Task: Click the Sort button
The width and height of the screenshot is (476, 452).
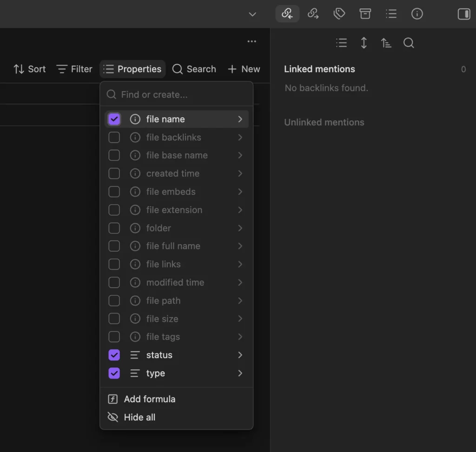Action: tap(29, 69)
